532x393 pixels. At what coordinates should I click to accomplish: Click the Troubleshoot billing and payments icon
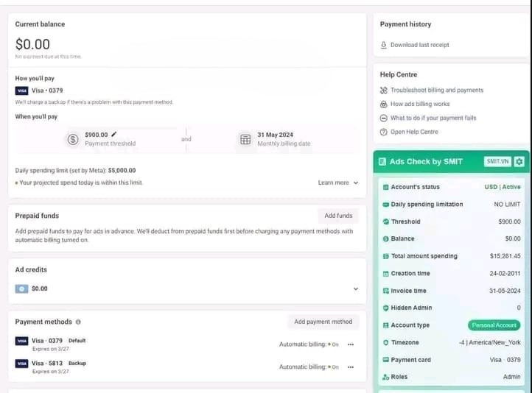(x=383, y=91)
